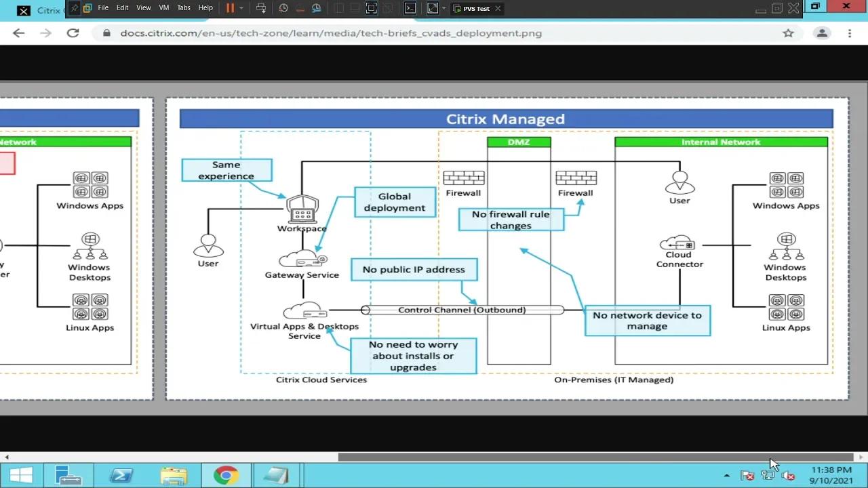Open the Tabs menu

click(x=184, y=8)
